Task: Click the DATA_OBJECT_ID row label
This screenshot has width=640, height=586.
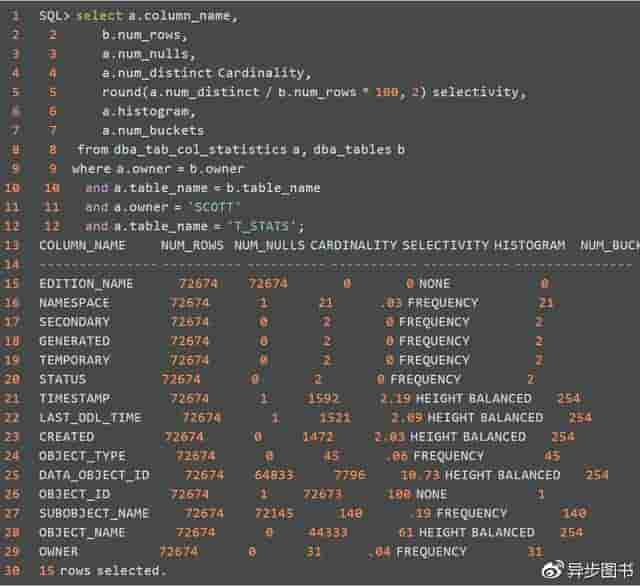Action: (94, 475)
